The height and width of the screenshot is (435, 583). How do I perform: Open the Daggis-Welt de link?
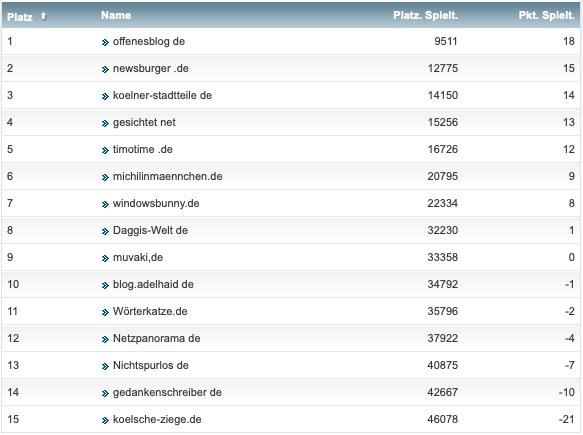coord(150,231)
